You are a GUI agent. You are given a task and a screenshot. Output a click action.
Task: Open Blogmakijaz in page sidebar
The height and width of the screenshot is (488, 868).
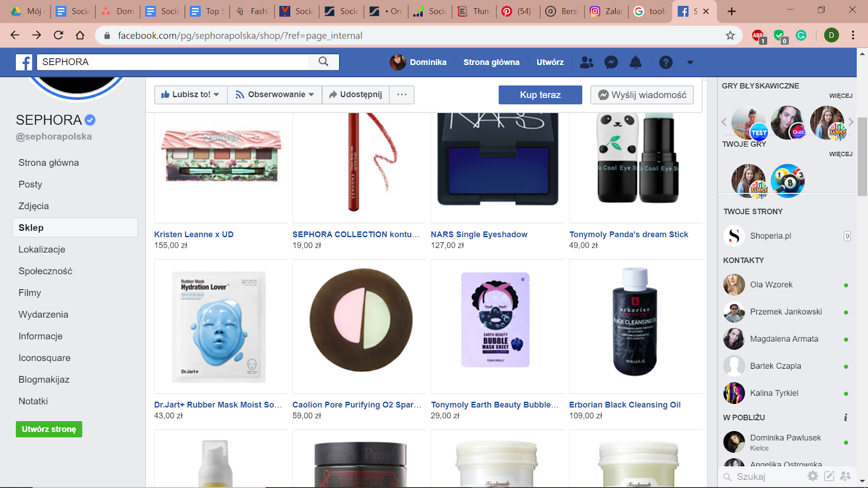tap(44, 380)
